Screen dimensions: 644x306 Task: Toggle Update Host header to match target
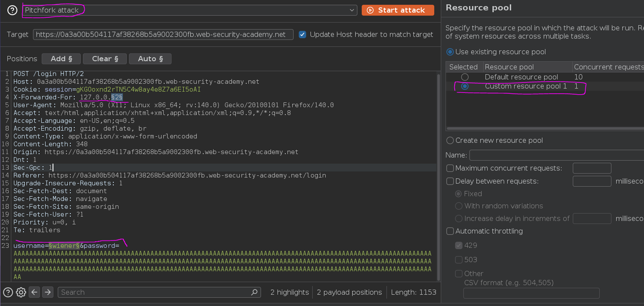click(303, 34)
